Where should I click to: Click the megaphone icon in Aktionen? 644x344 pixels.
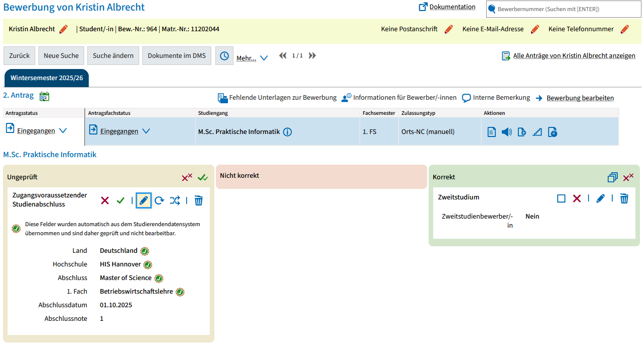[x=507, y=132]
